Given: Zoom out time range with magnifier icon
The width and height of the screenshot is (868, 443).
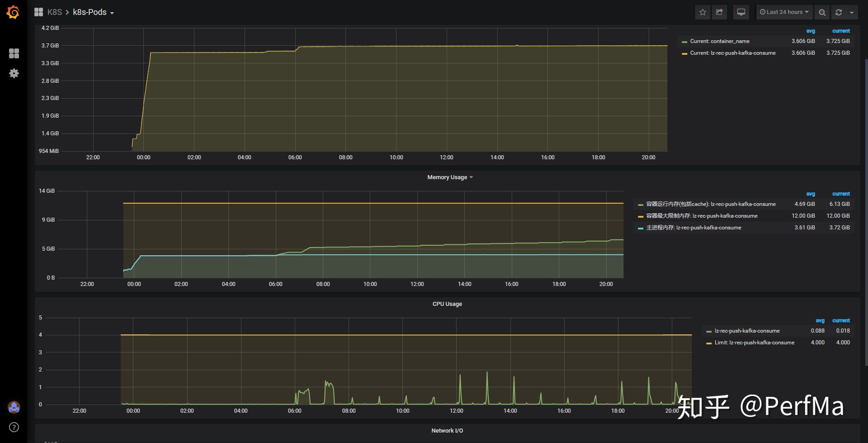Looking at the screenshot, I should point(822,12).
